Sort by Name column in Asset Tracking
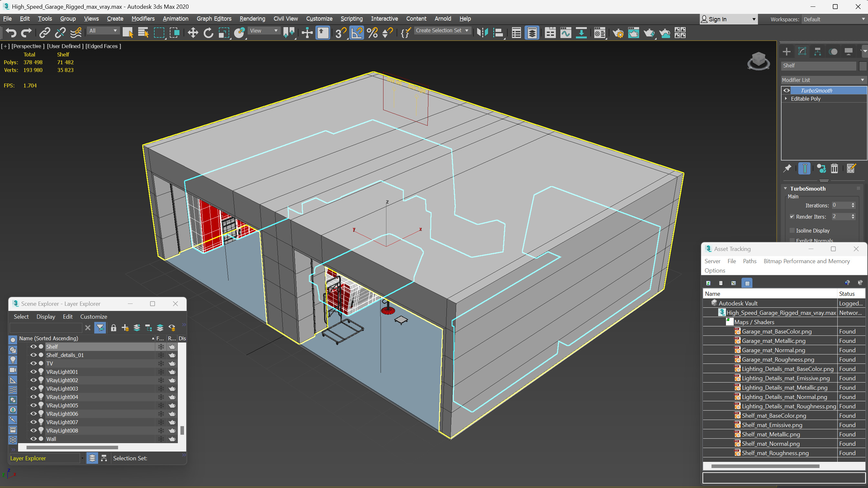The image size is (868, 488). tap(770, 294)
